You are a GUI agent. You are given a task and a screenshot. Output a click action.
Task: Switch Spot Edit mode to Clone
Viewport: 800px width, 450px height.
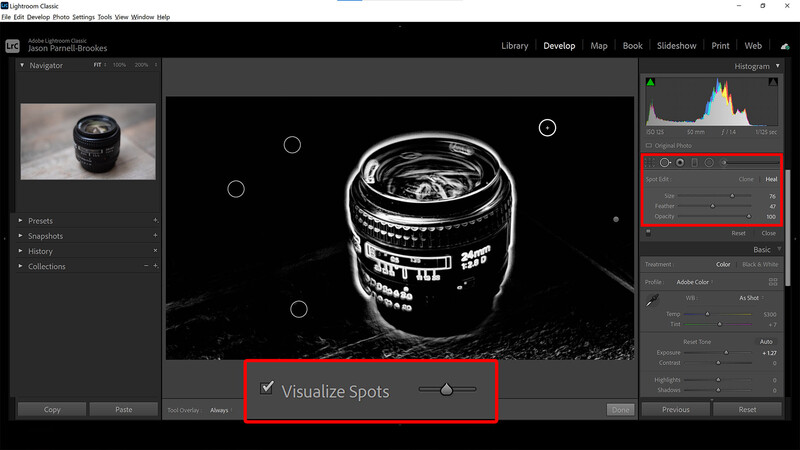(x=746, y=179)
